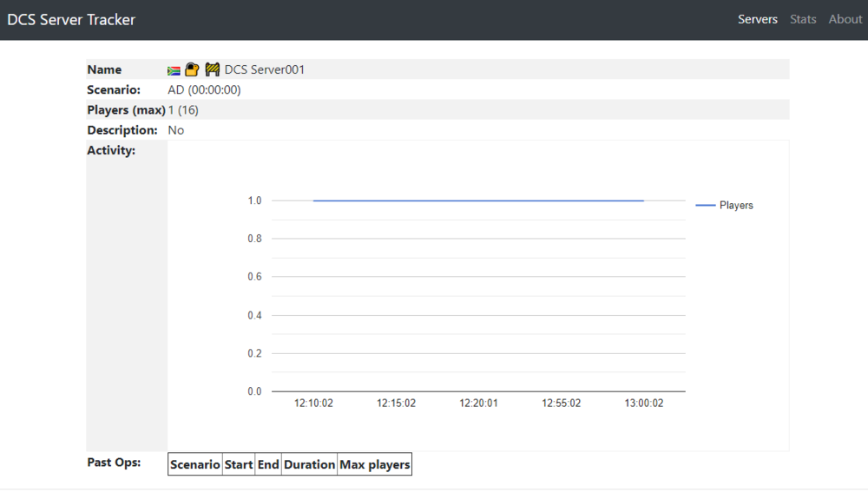Image resolution: width=868 pixels, height=499 pixels.
Task: Click the DCS Server Tracker brand title
Action: point(71,19)
